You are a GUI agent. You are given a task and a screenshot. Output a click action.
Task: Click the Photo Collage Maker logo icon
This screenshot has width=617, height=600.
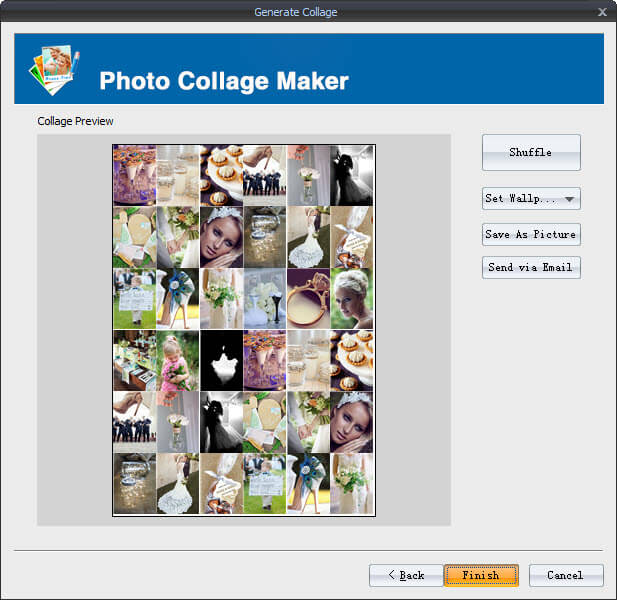(x=54, y=70)
